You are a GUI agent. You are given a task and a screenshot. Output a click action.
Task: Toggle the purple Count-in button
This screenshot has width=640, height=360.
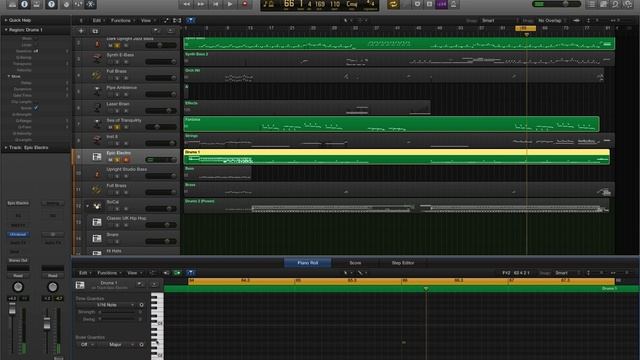point(441,4)
